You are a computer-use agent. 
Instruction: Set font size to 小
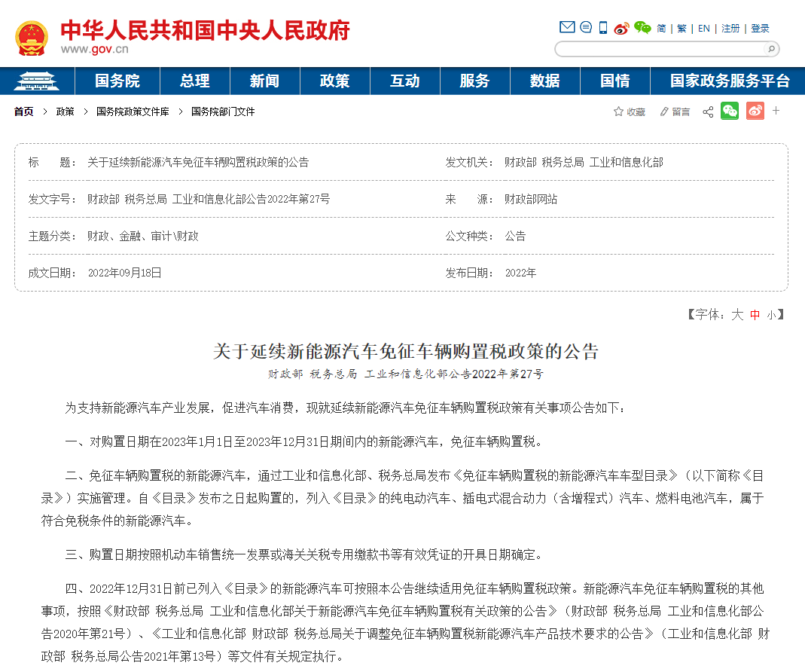click(771, 316)
